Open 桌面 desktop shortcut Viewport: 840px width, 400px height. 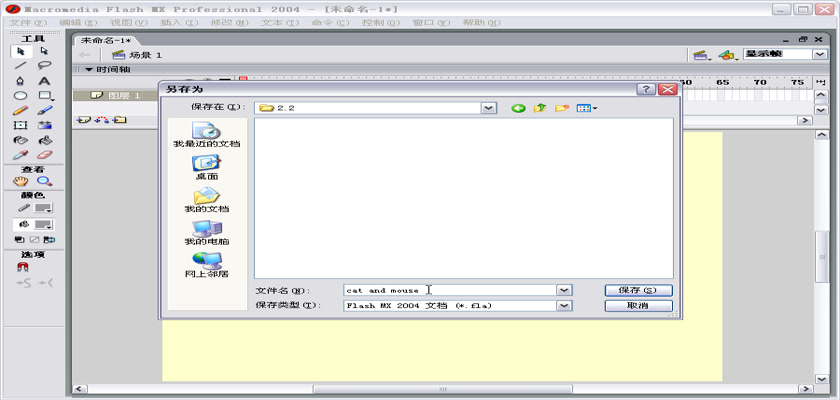pyautogui.click(x=207, y=167)
